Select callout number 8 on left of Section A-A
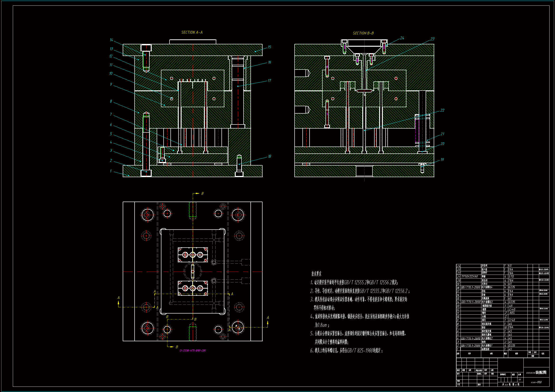This screenshot has width=555, height=392. [x=111, y=101]
